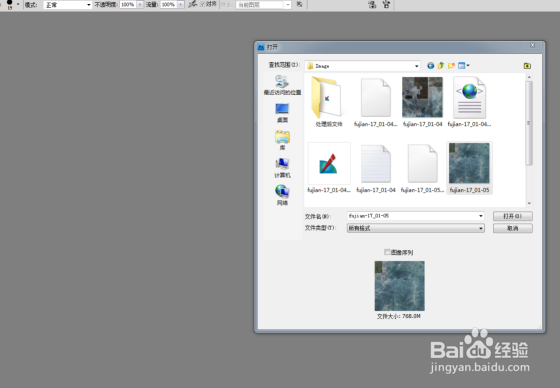Select the 处理后文件 folder
The height and width of the screenshot is (388, 560).
coord(329,102)
